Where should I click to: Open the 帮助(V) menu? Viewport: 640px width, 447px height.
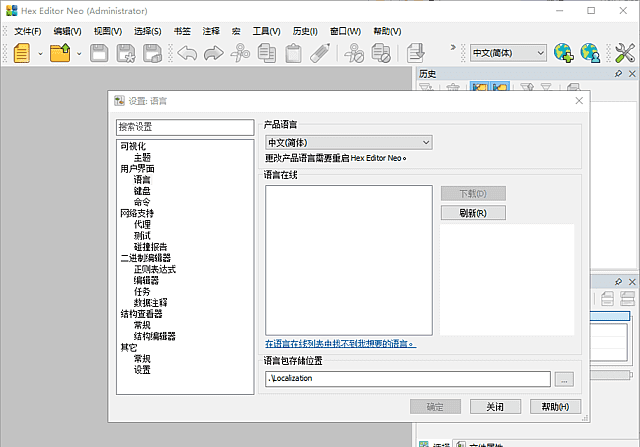pos(387,31)
